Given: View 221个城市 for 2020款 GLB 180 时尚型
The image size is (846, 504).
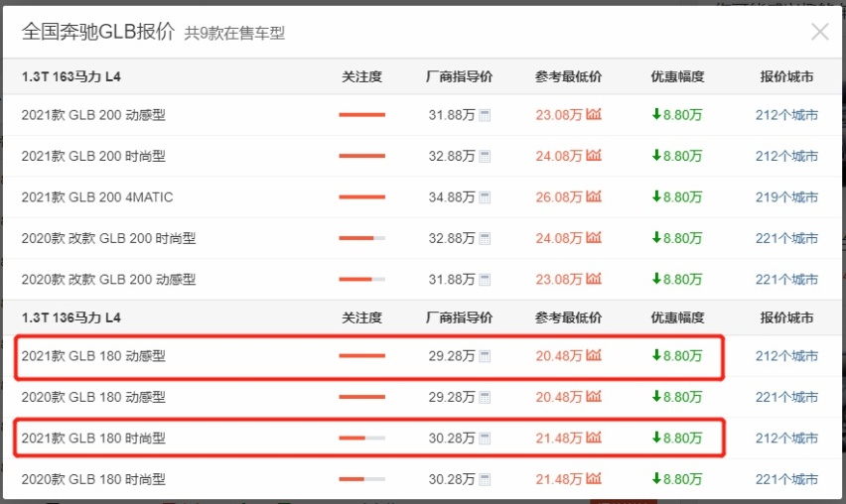Looking at the screenshot, I should pyautogui.click(x=786, y=479).
